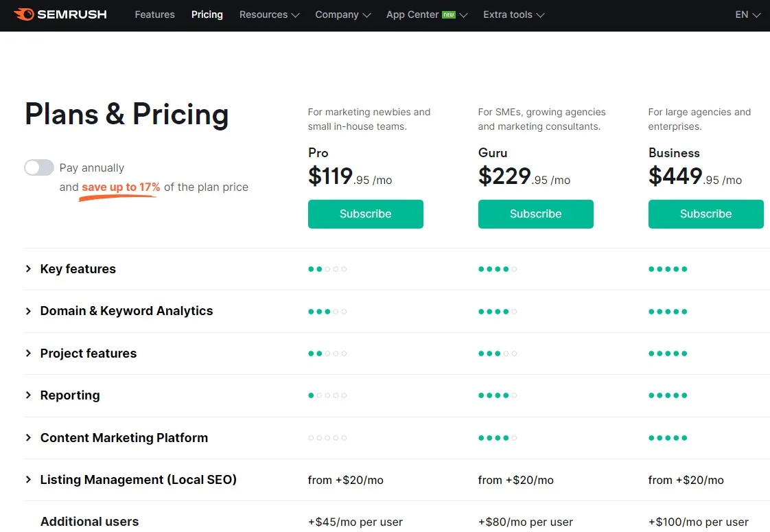Click the $229.95 /mo price
The height and width of the screenshot is (532, 770).
(x=524, y=176)
